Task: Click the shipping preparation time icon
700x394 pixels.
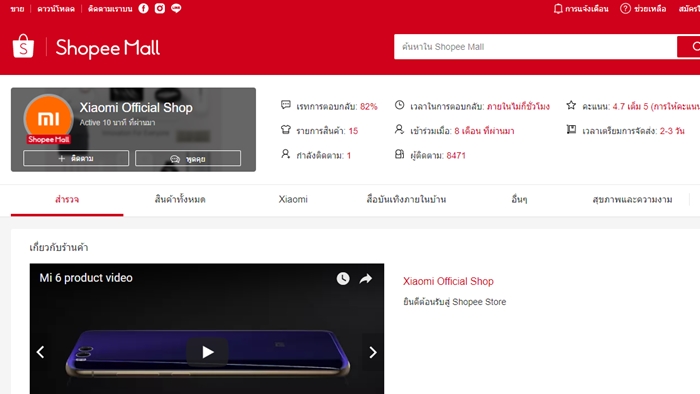Action: (571, 129)
